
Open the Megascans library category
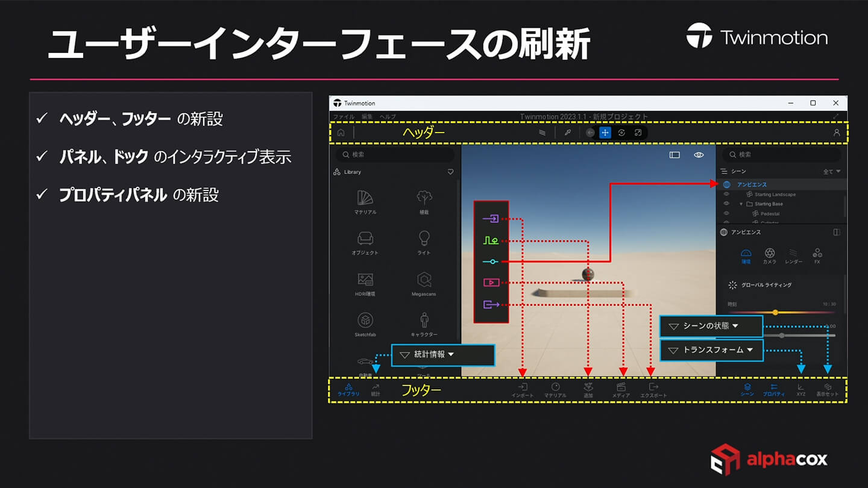[424, 284]
